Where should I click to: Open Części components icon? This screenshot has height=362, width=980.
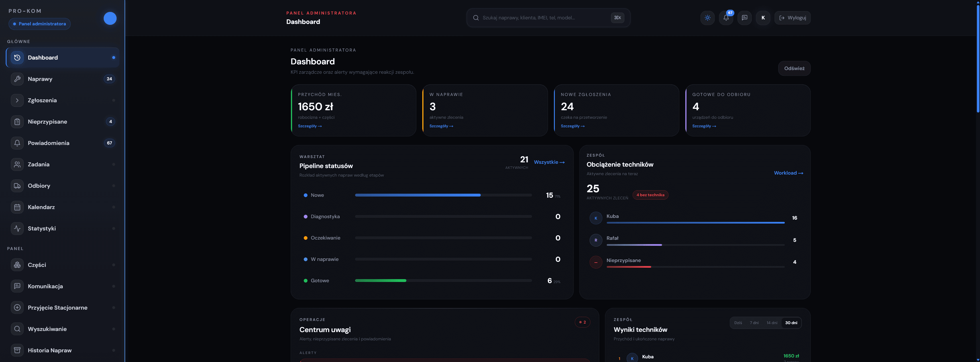coord(17,265)
